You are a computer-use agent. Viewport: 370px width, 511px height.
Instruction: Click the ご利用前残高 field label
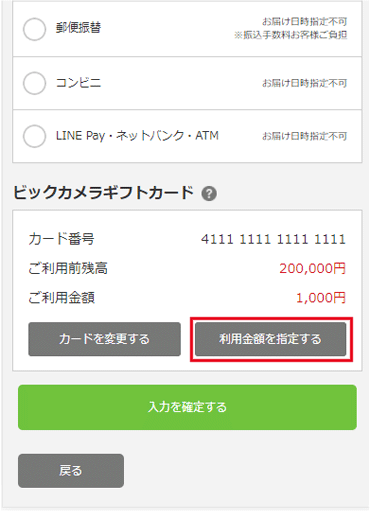point(68,268)
